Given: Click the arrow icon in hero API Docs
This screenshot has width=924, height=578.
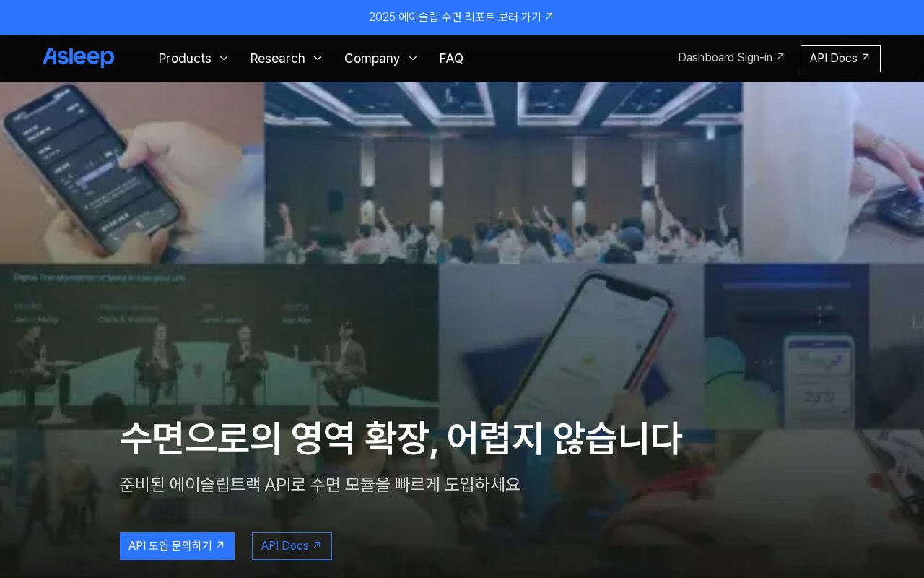Looking at the screenshot, I should pos(317,545).
